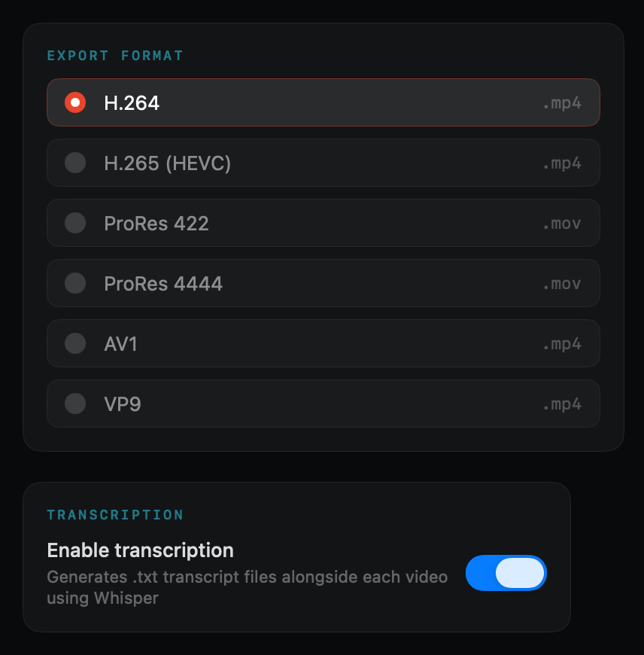The image size is (644, 655).
Task: Click the .mov label on the ProRes 4444 row
Action: pos(563,283)
